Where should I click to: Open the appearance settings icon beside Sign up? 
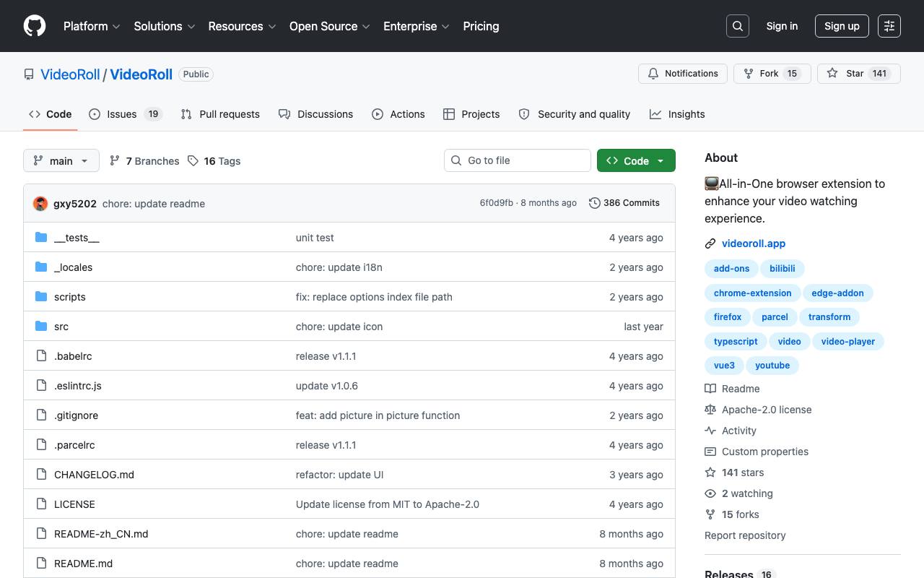889,26
